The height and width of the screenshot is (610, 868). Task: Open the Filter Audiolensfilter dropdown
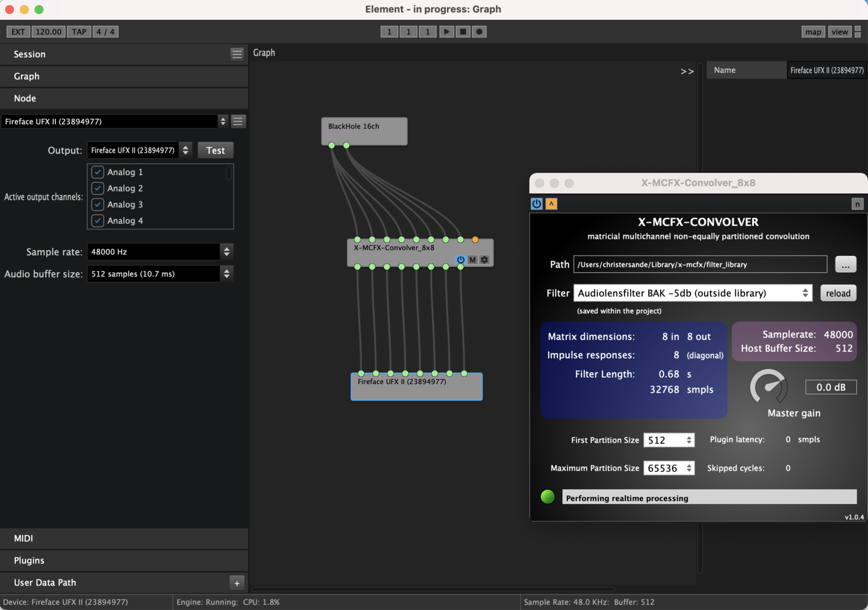(693, 293)
